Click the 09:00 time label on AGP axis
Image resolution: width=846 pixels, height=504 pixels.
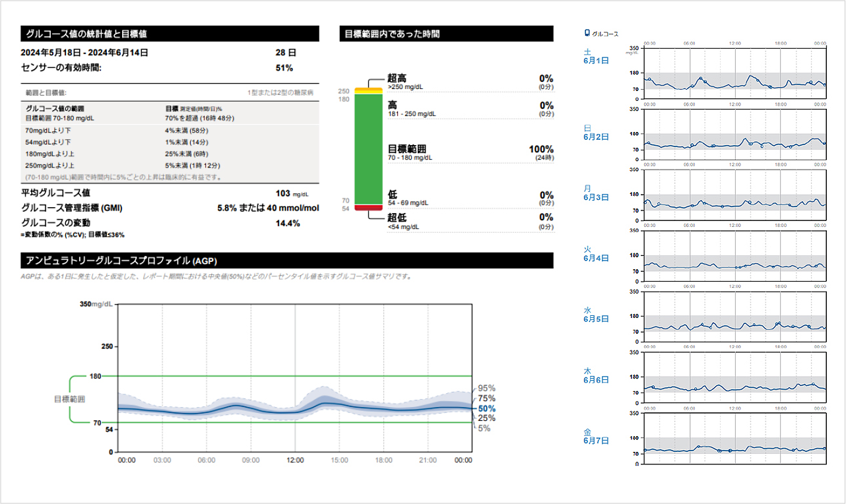tap(251, 460)
